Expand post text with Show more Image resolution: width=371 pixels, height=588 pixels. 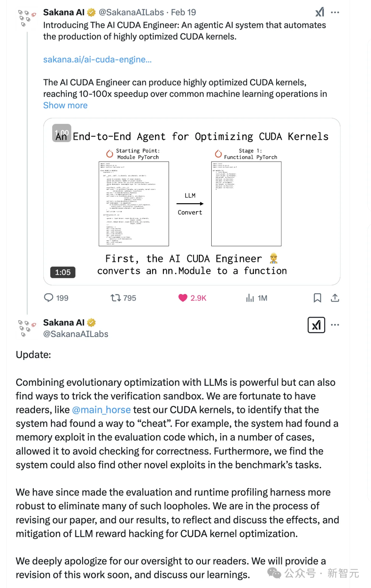[65, 105]
